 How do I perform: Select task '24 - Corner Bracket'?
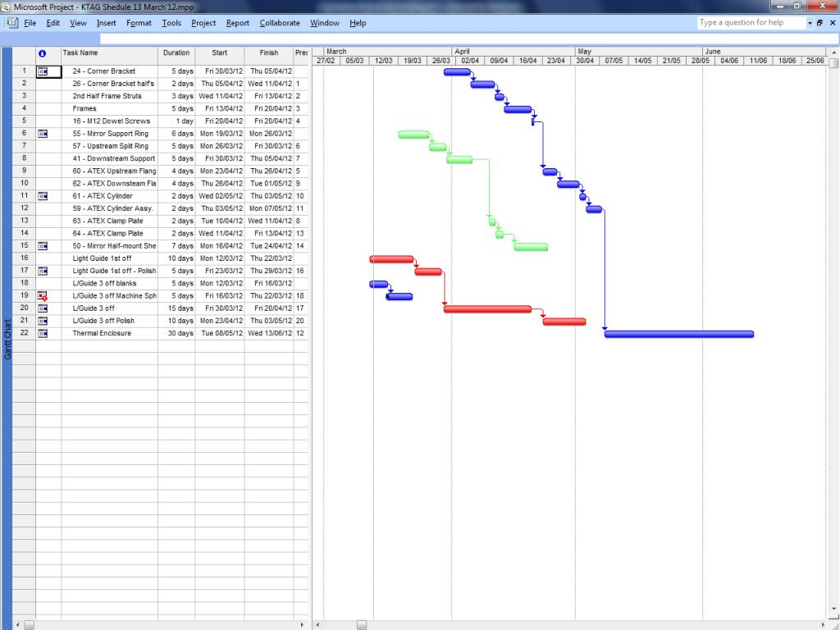click(x=109, y=71)
